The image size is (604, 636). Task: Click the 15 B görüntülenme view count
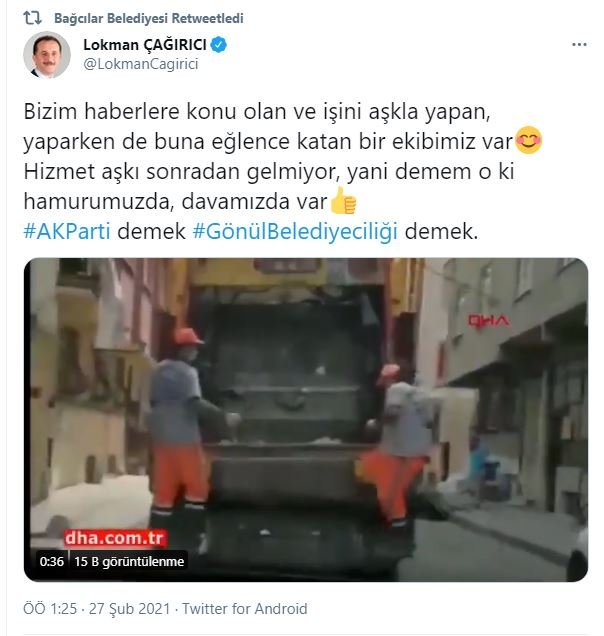(129, 561)
